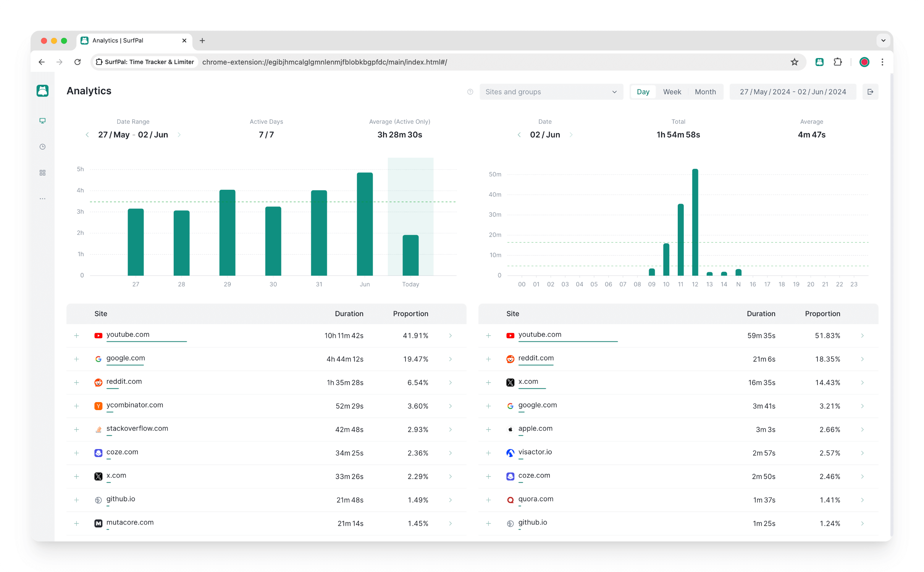Bookmark this page with star icon

click(x=794, y=62)
